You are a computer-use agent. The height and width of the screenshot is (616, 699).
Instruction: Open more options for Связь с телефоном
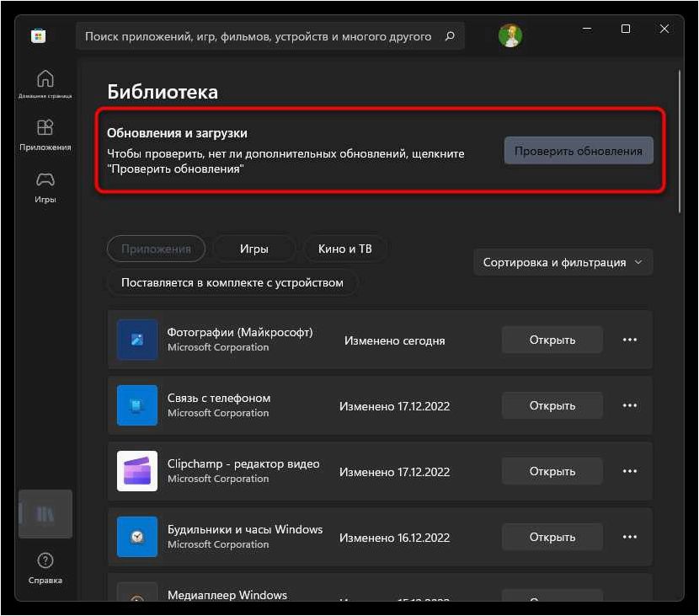(629, 405)
